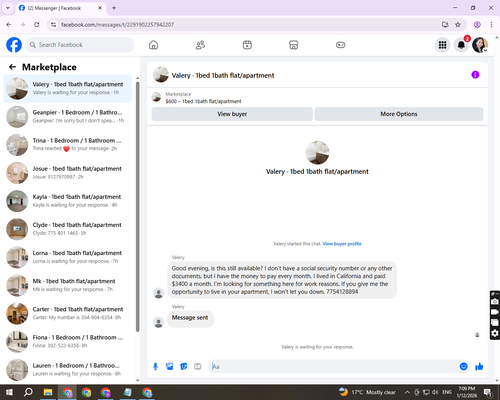
Task: Open the Chrome profile icon
Action: [477, 25]
